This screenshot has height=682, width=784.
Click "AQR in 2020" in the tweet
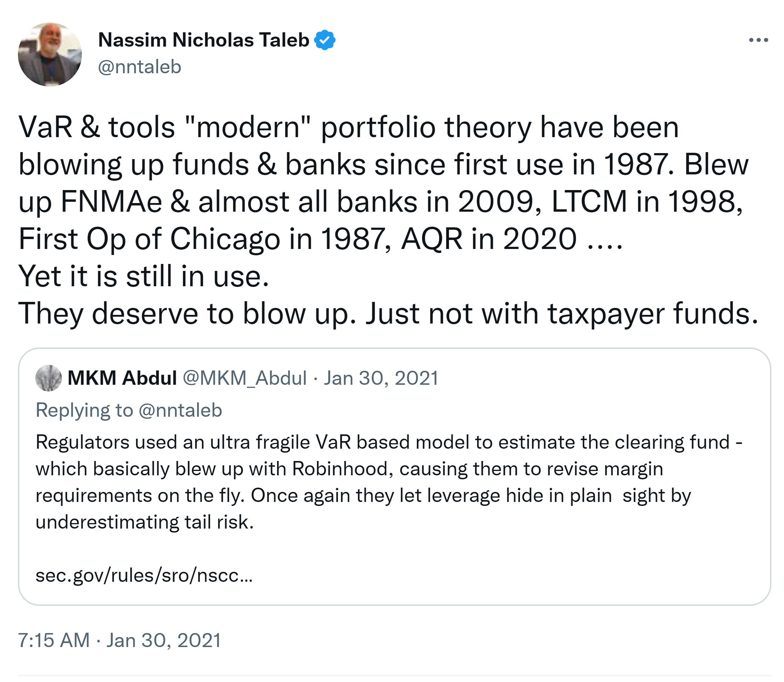pyautogui.click(x=489, y=239)
